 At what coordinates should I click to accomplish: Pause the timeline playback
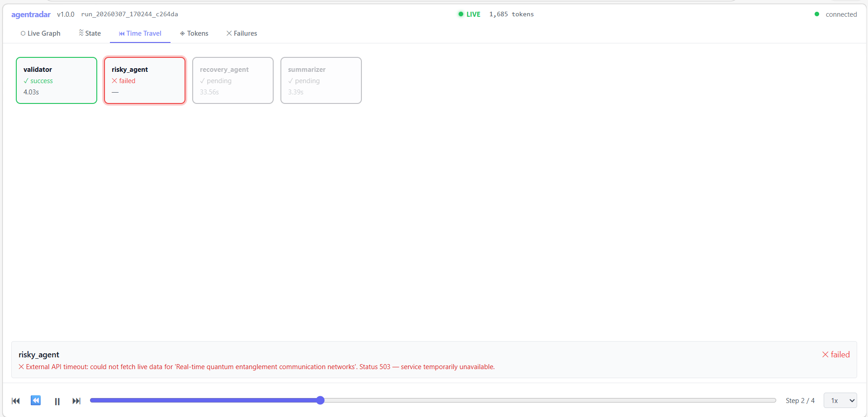tap(57, 401)
